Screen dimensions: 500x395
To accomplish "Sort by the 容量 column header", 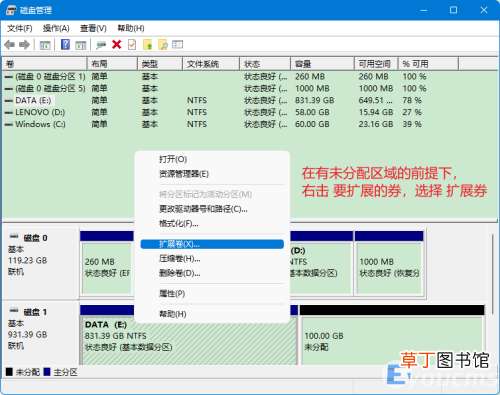I will pos(322,64).
